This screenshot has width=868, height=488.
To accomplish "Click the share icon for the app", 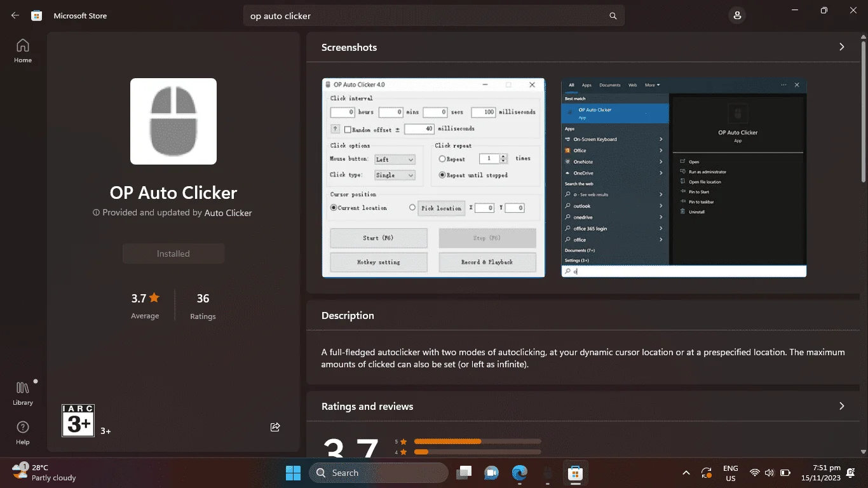I will (x=275, y=427).
